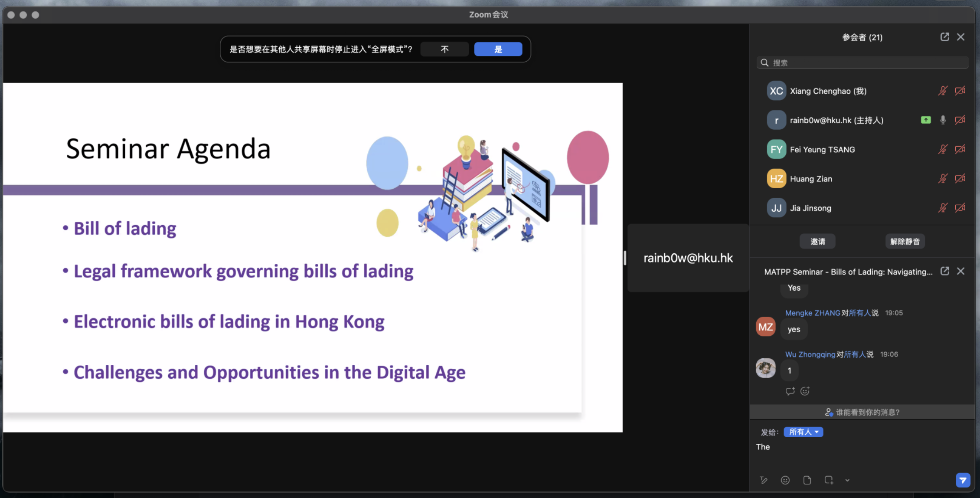Unmute rainb0w@hku.hk's microphone
Screen dimensions: 980x498
point(942,120)
